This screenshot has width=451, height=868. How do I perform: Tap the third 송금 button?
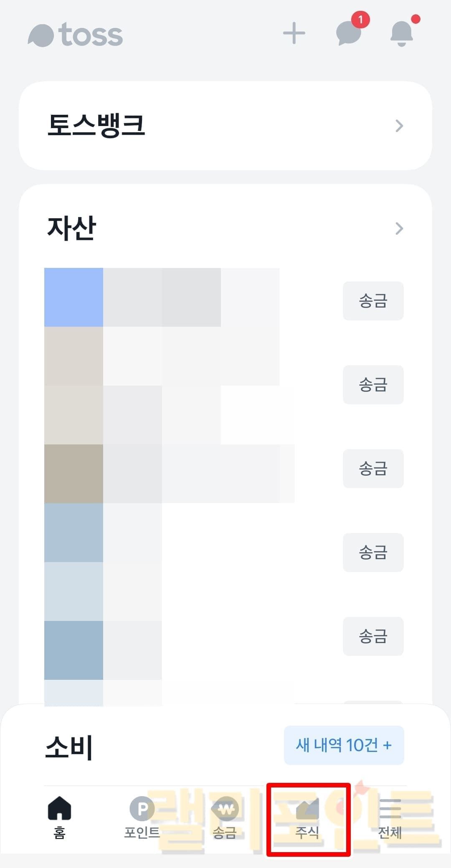373,469
